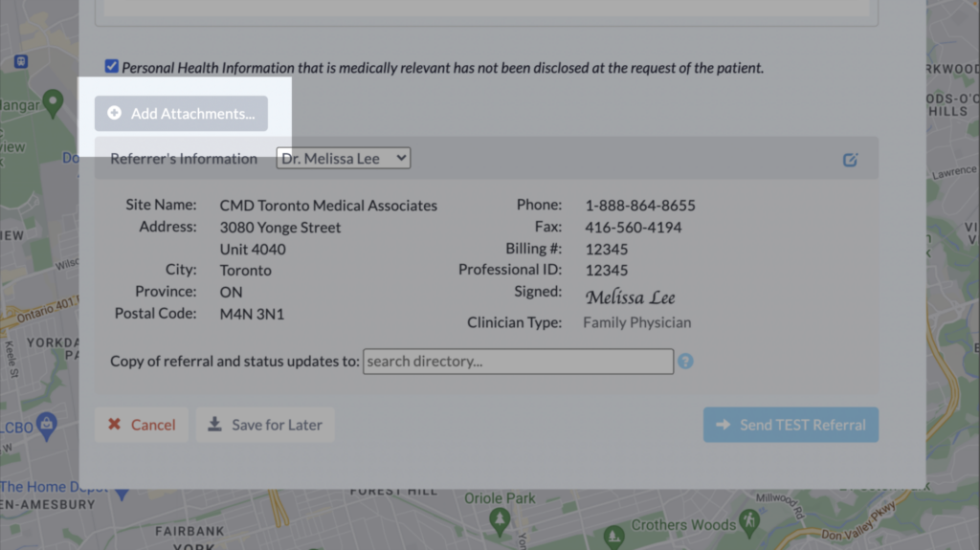The image size is (980, 550).
Task: Click the plus icon on Add Attachments
Action: [115, 113]
